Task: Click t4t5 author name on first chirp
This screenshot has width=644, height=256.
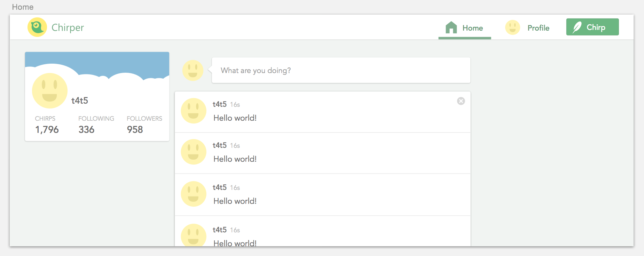Action: 220,104
